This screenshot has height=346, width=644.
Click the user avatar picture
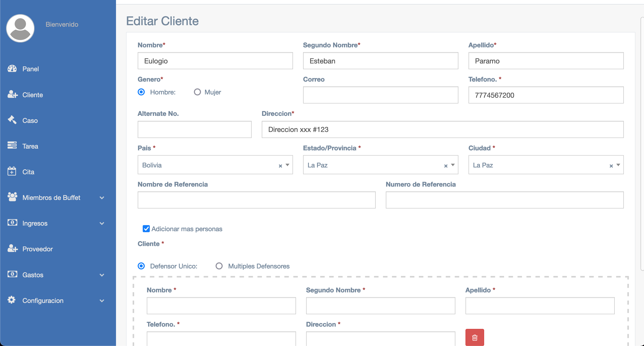[x=20, y=28]
